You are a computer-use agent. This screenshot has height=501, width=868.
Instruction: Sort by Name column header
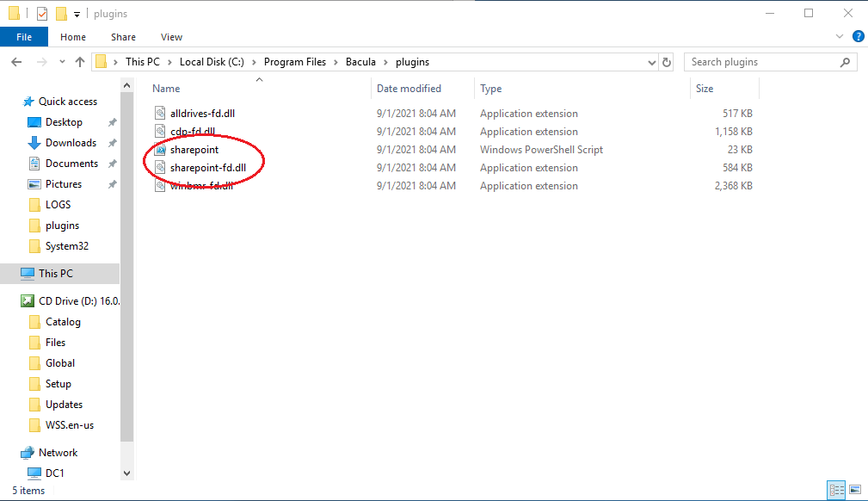166,89
